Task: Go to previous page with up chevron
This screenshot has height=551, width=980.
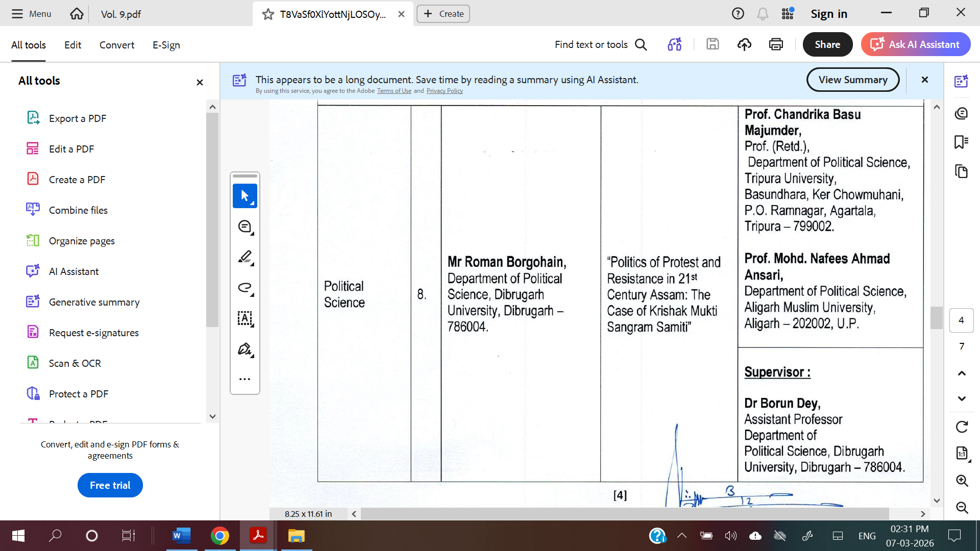Action: (x=962, y=373)
